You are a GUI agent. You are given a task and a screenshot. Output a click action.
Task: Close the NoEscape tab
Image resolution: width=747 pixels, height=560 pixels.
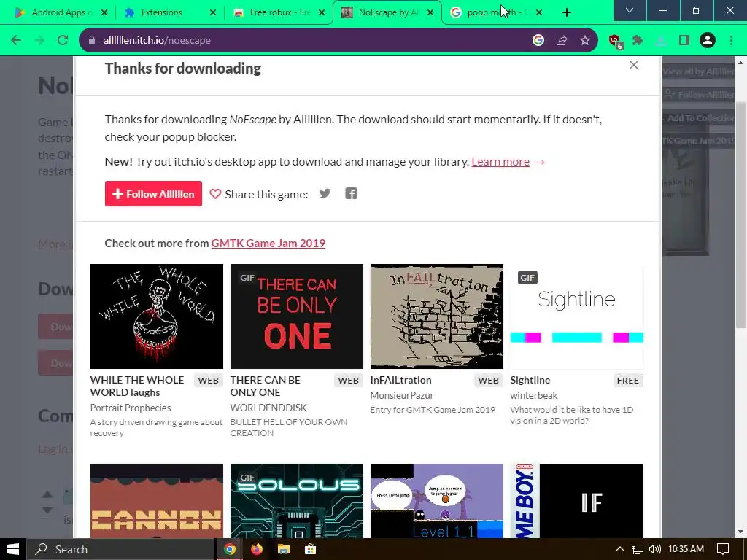[x=430, y=12]
